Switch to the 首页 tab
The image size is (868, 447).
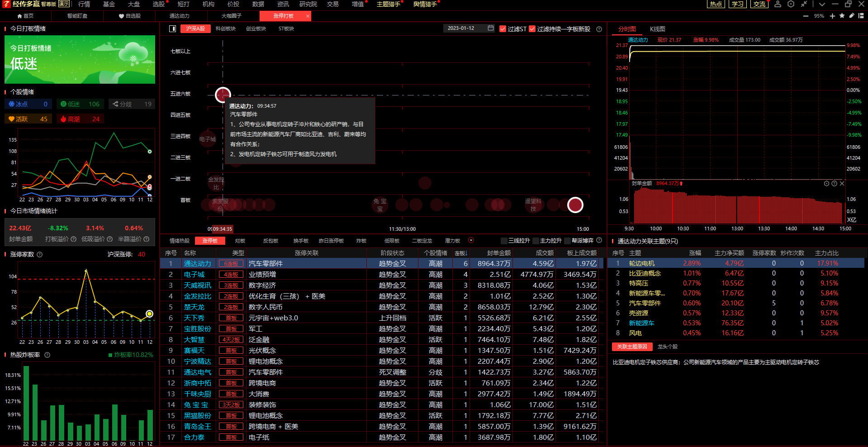25,16
